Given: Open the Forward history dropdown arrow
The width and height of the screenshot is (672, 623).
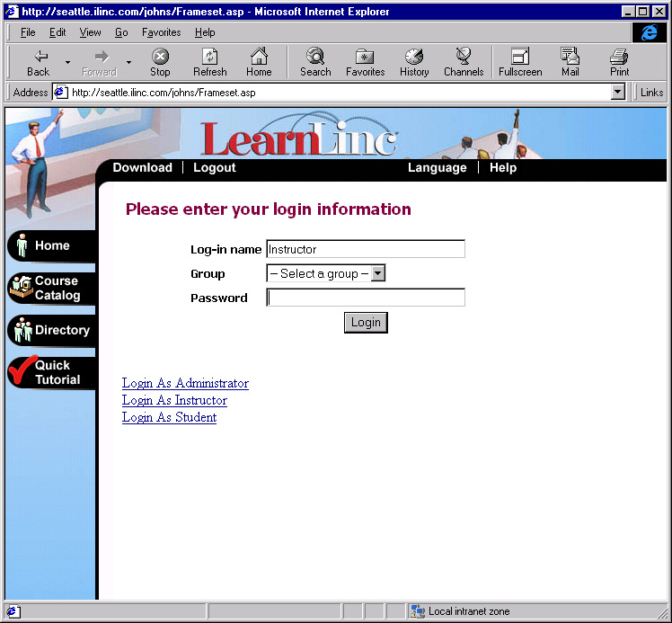Looking at the screenshot, I should pos(128,63).
